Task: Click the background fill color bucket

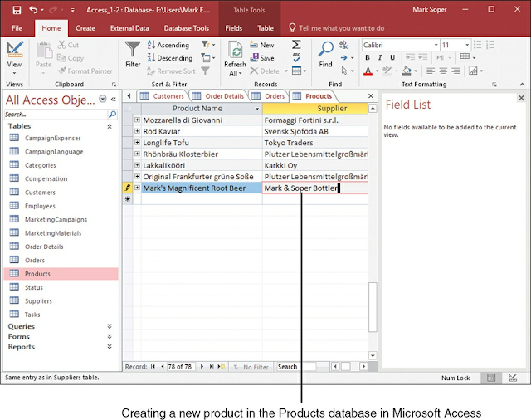Action: coord(407,71)
